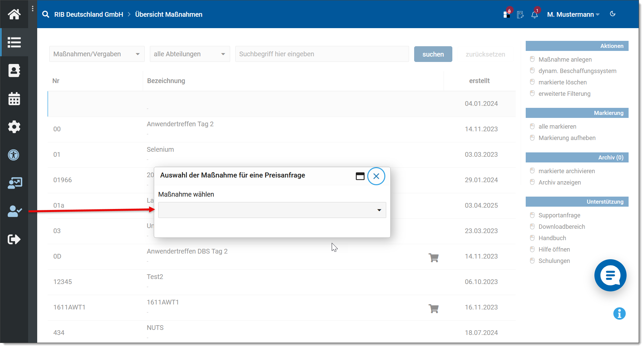Click Archiv anzeigen link
The height and width of the screenshot is (348, 644).
tap(560, 183)
